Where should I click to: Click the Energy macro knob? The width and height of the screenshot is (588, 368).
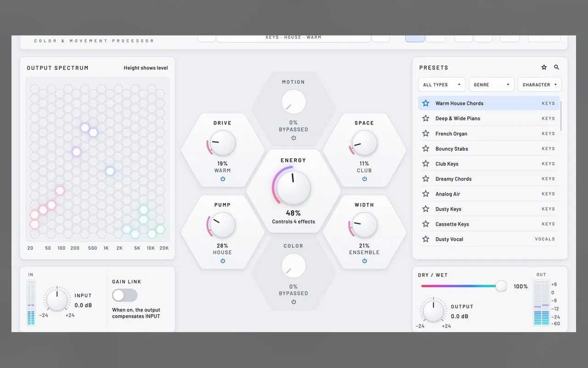coord(294,187)
